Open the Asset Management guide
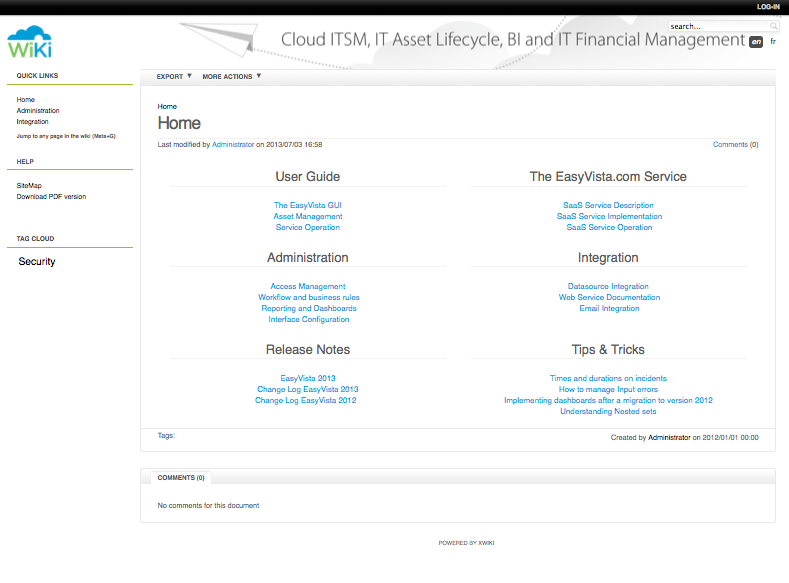 tap(308, 216)
